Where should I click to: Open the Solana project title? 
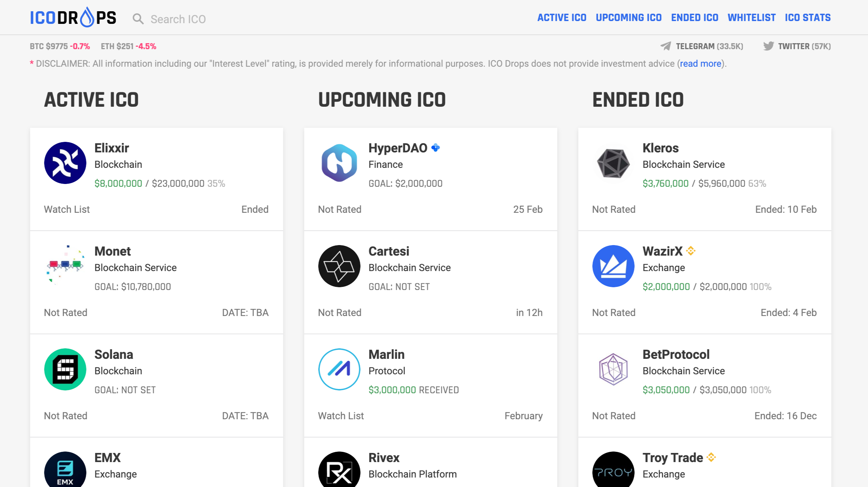pyautogui.click(x=114, y=355)
